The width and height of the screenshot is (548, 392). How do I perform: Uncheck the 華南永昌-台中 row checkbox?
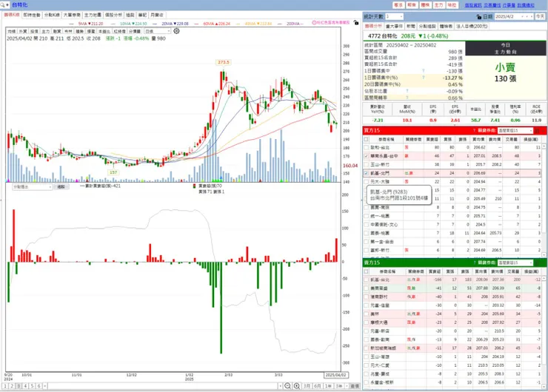click(x=366, y=156)
